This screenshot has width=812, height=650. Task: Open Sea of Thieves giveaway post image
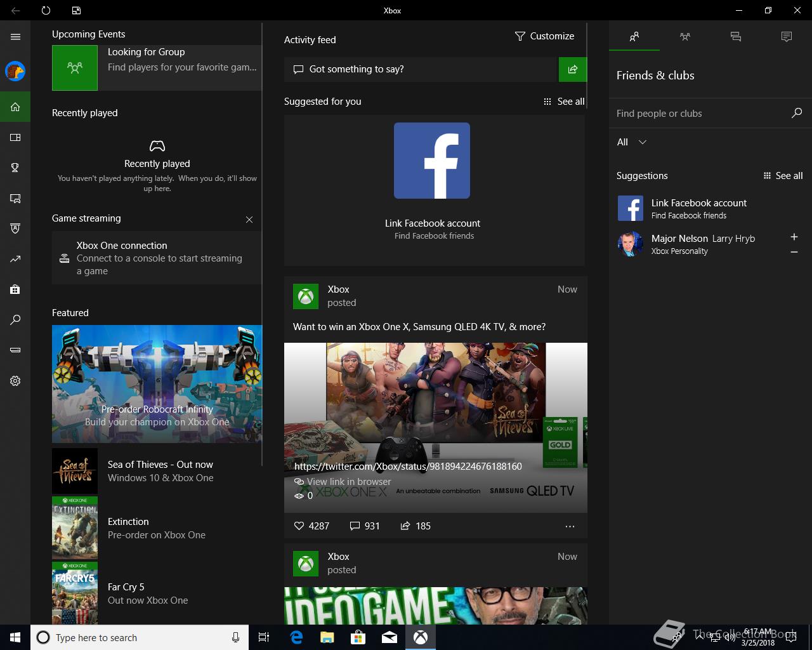coord(436,428)
